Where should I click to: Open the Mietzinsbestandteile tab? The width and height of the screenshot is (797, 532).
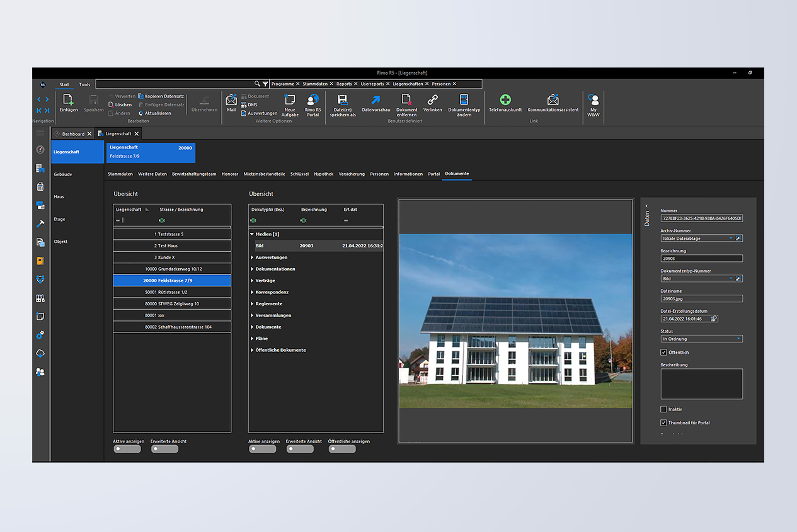pyautogui.click(x=265, y=174)
